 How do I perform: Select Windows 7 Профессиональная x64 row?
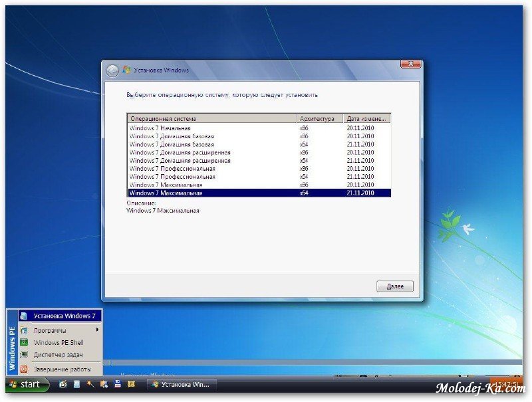(x=259, y=177)
